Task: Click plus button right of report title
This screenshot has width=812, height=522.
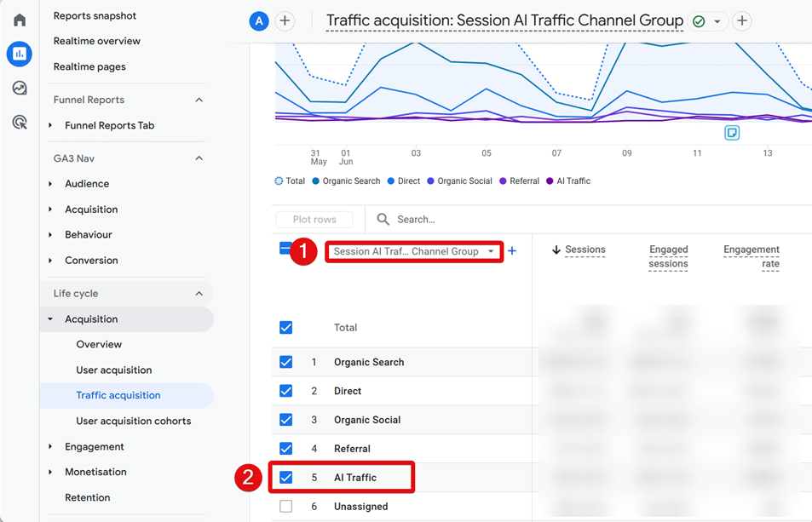Action: [742, 20]
